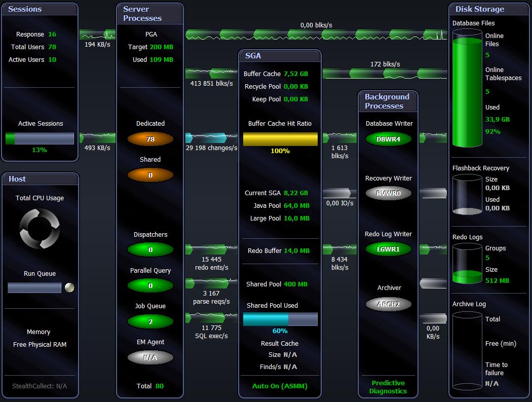This screenshot has width=532, height=402.
Task: Click the Predictive Diagnostics link
Action: pyautogui.click(x=388, y=387)
